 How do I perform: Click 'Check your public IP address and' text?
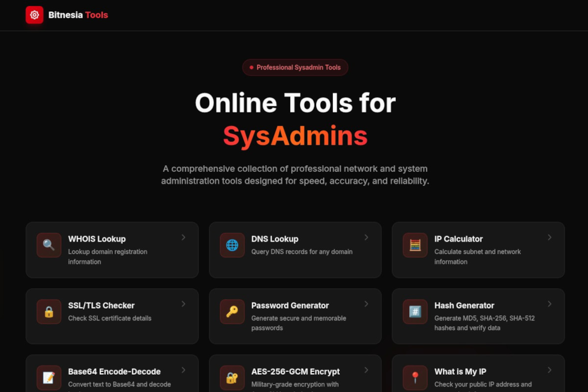pos(483,385)
